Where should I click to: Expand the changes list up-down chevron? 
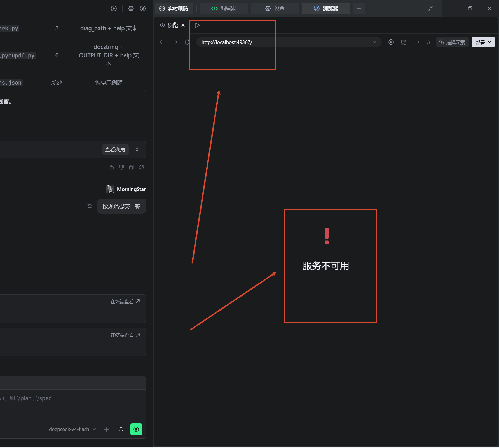click(x=137, y=150)
